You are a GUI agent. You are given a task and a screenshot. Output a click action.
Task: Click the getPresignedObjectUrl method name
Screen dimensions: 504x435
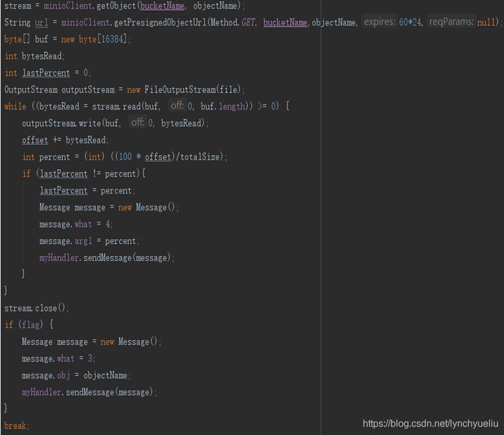tap(160, 22)
